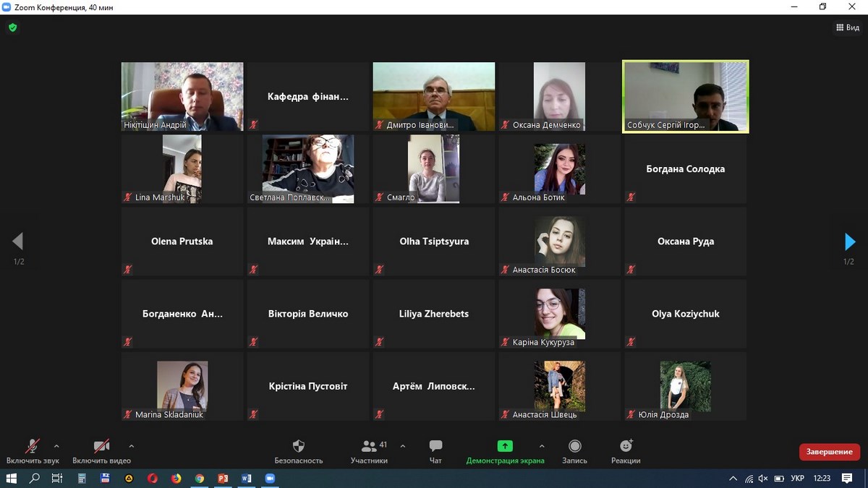This screenshot has width=868, height=488.
Task: Select Собчук Сергій video tile
Action: [x=685, y=96]
